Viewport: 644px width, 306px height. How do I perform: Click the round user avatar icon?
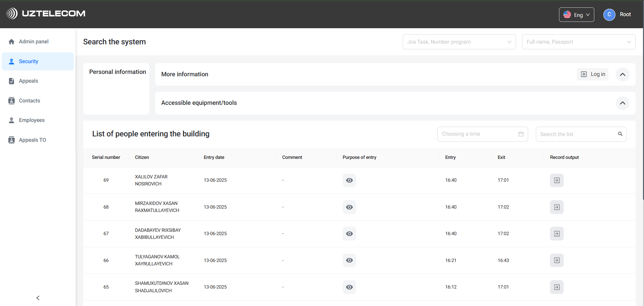click(609, 14)
